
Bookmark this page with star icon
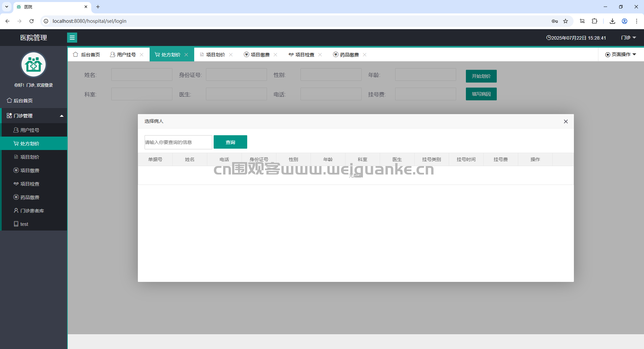click(566, 21)
